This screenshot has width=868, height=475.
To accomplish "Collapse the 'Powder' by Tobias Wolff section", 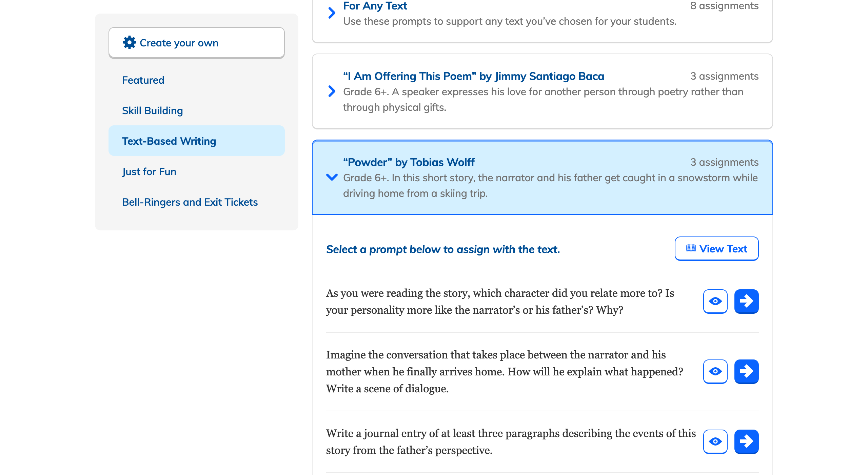I will [332, 177].
